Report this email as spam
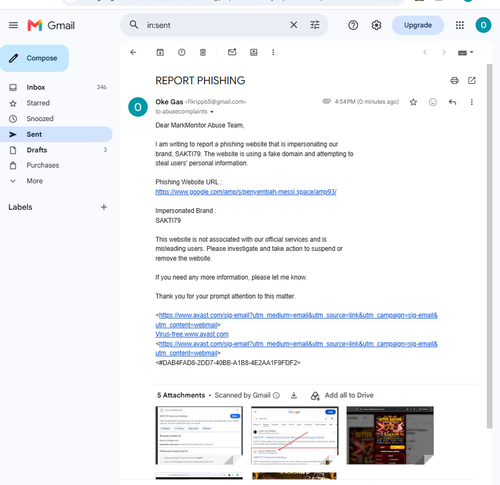Image resolution: width=500 pixels, height=485 pixels. [182, 52]
